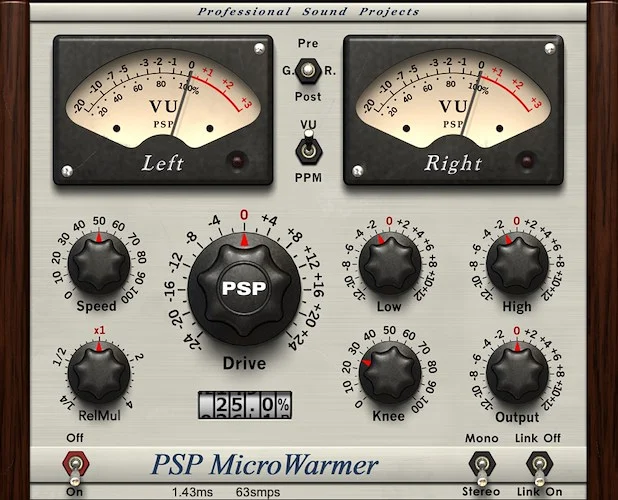Image resolution: width=618 pixels, height=500 pixels.
Task: Click the Pre label
Action: pos(308,43)
